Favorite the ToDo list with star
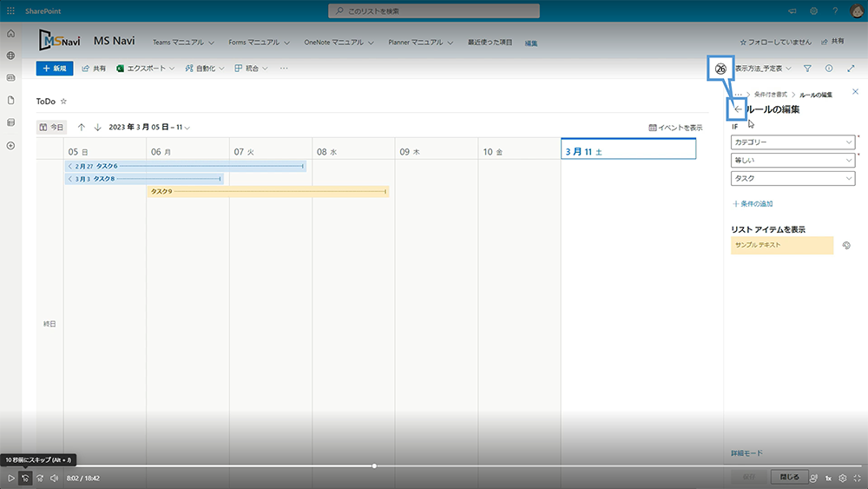The width and height of the screenshot is (868, 489). click(63, 102)
